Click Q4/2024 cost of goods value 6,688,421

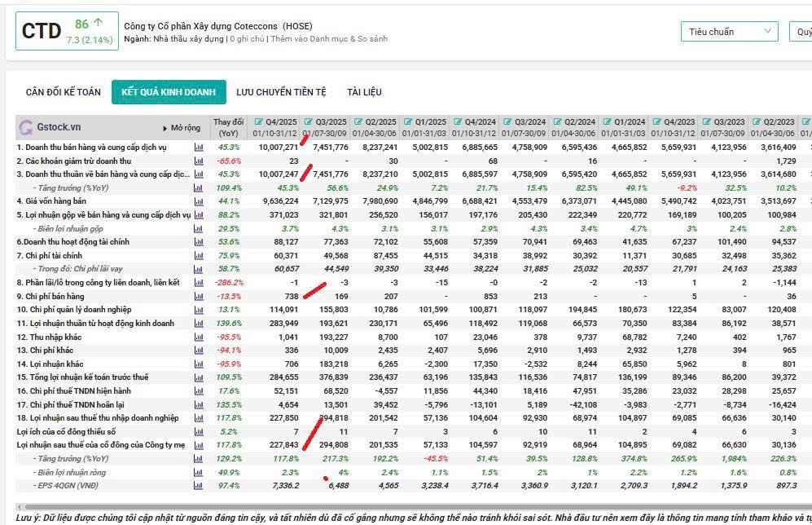click(480, 201)
